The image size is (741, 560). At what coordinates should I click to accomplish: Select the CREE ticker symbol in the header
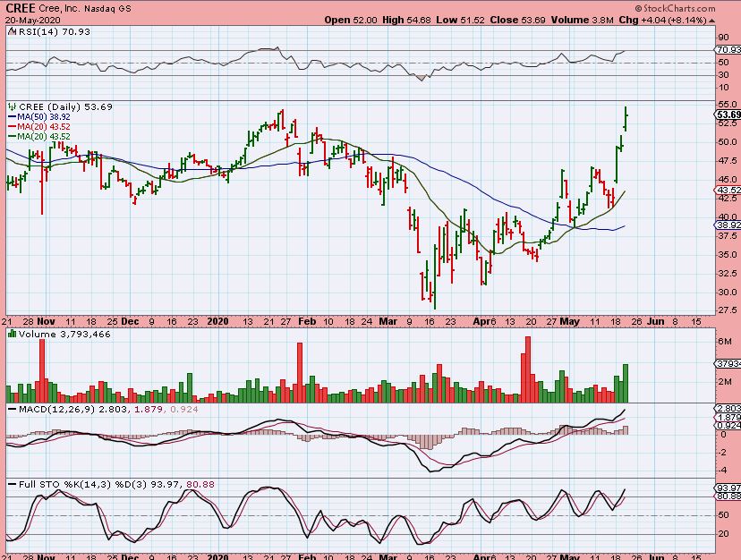click(21, 9)
